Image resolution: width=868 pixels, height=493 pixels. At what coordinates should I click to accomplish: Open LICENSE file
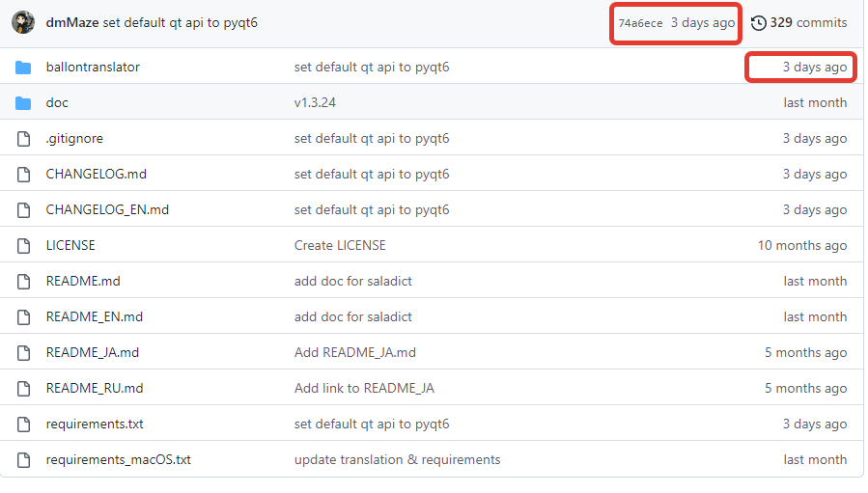[70, 245]
